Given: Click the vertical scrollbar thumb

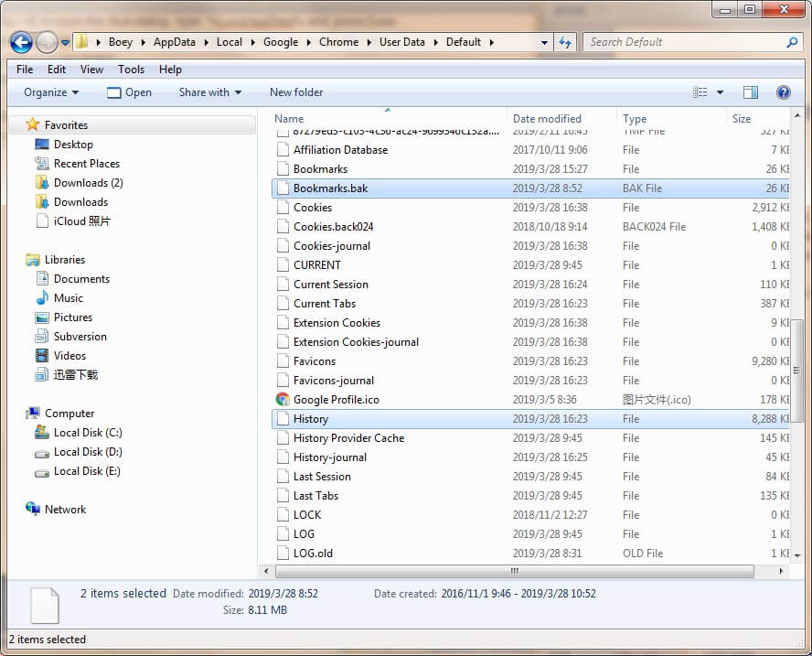Looking at the screenshot, I should [797, 371].
